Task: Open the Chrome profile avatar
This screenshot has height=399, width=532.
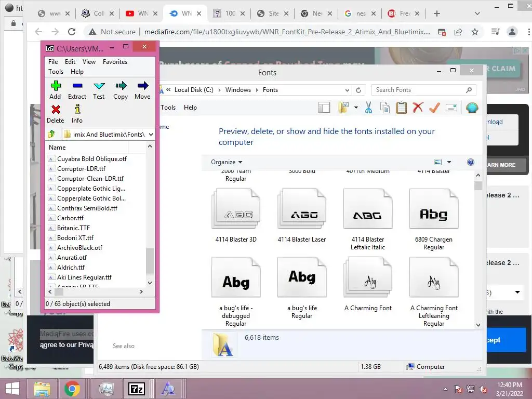Action: click(512, 32)
